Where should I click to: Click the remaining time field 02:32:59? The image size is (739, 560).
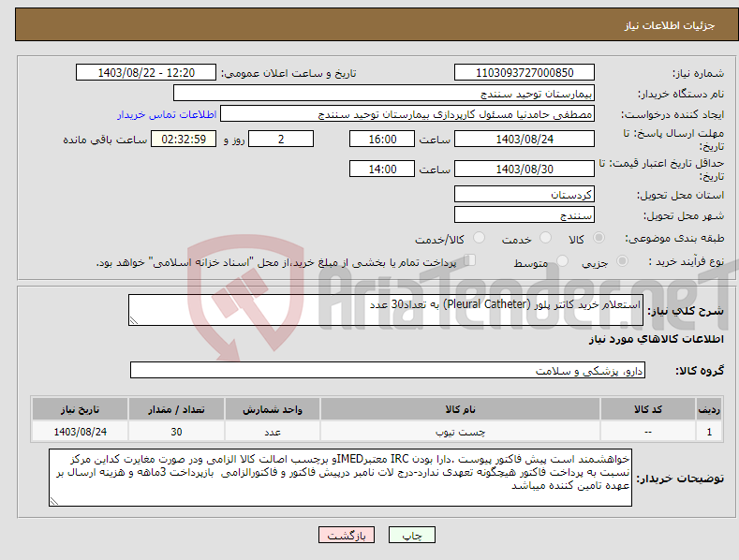(184, 139)
